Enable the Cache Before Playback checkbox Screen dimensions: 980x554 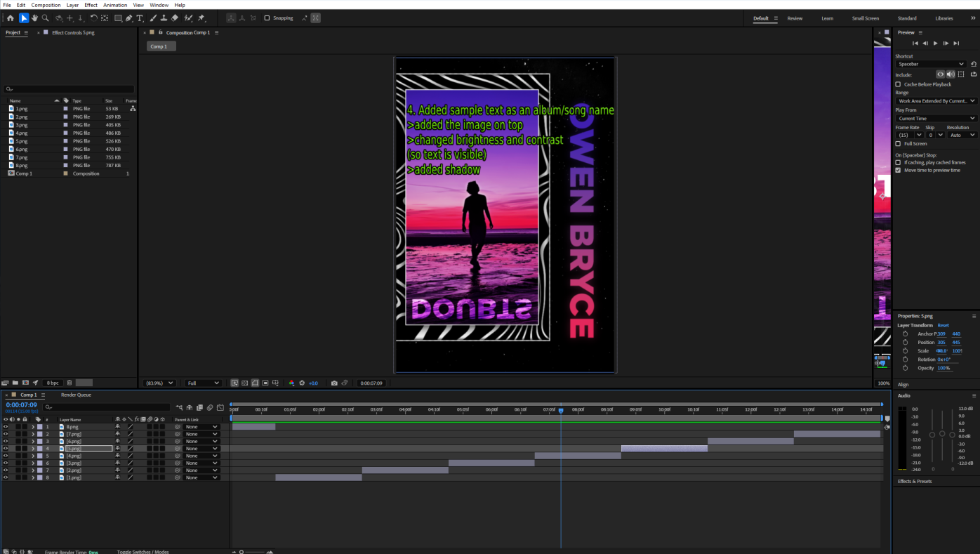(897, 84)
